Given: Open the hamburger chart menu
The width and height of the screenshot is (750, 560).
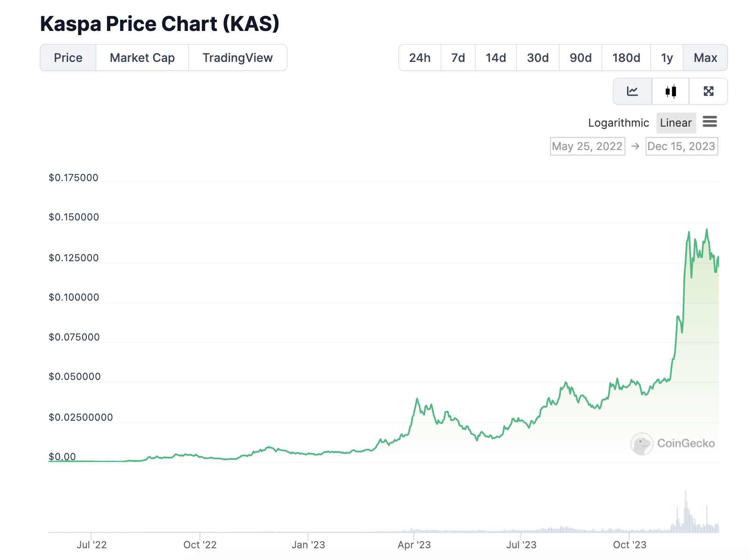Looking at the screenshot, I should click(710, 122).
